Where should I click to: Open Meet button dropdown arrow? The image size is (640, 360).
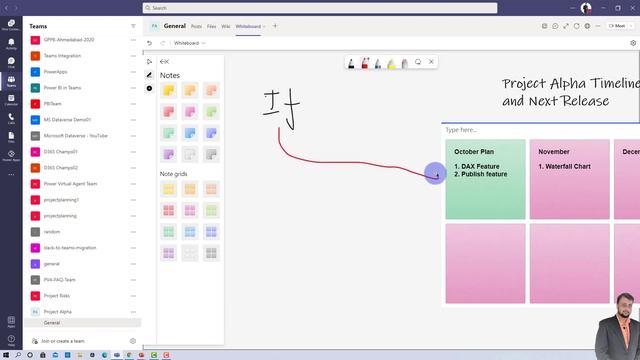[631, 26]
